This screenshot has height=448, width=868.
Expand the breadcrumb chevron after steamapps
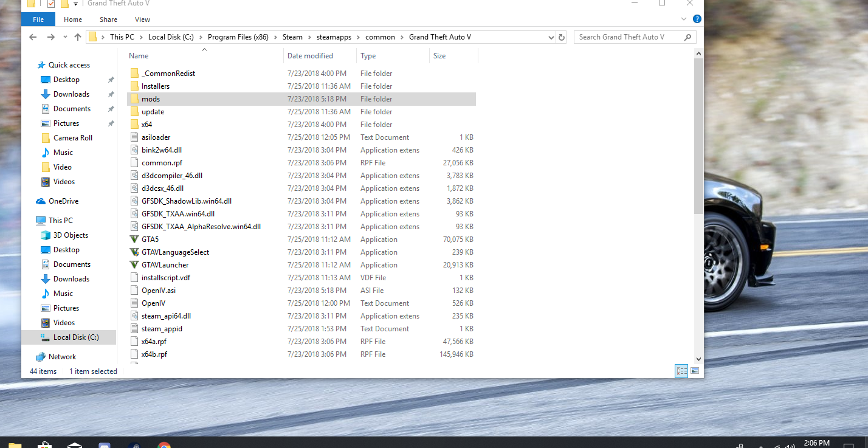358,37
